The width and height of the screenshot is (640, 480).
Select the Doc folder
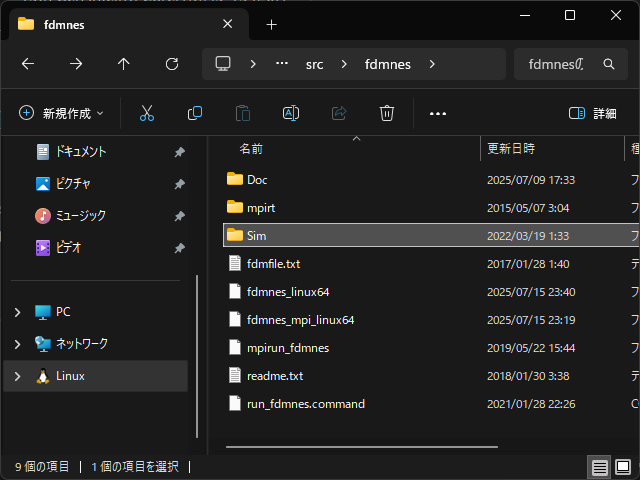pyautogui.click(x=257, y=180)
